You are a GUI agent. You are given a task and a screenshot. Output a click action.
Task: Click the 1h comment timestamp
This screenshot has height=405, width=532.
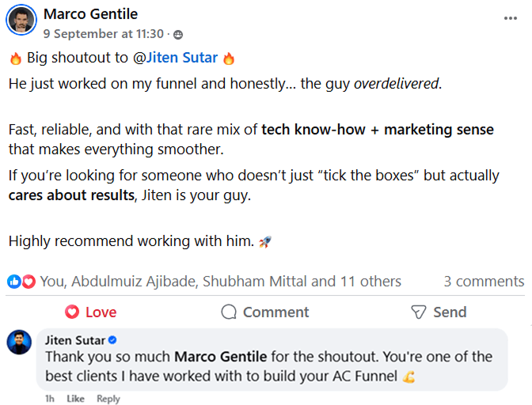[51, 399]
